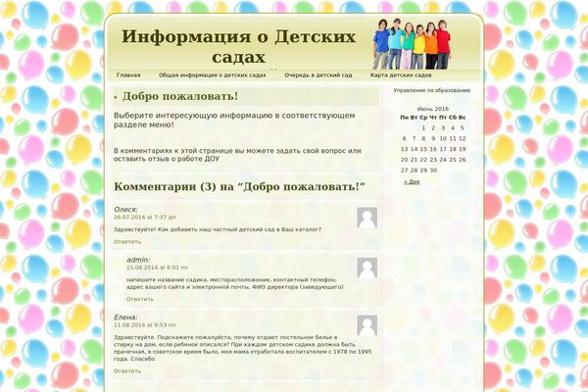Click the Елена author name
Screen dimensions: 588x392
tap(125, 318)
